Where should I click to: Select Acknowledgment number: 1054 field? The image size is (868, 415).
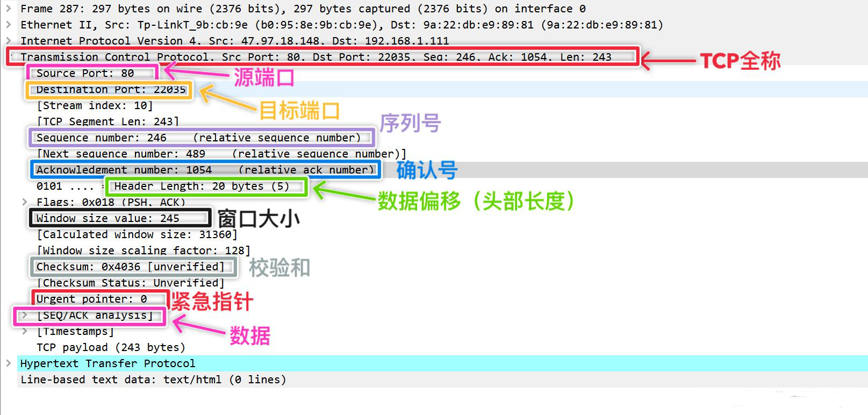[205, 170]
